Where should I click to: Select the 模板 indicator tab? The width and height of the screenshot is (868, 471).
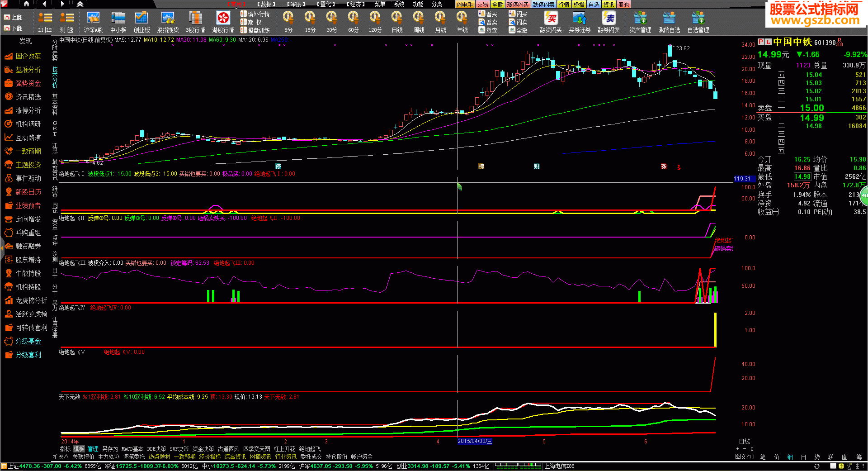79,449
